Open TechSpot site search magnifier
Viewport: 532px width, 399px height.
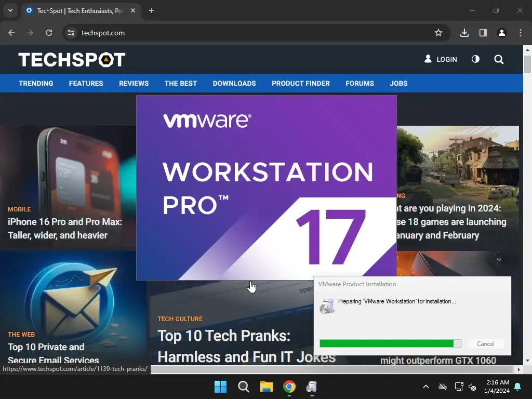click(499, 59)
